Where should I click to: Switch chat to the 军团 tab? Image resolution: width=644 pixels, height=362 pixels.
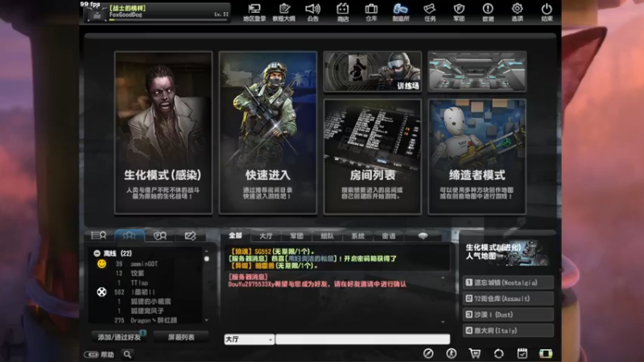[x=296, y=236]
